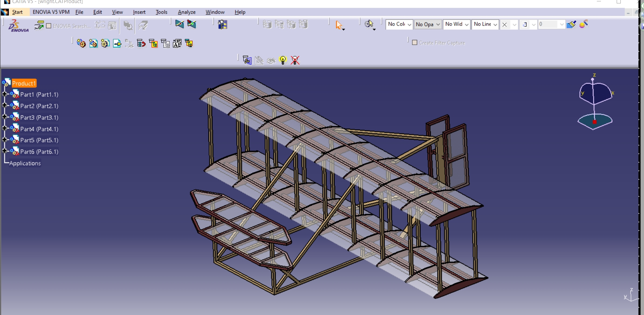
Task: Click the New Product icon
Action: 93,43
